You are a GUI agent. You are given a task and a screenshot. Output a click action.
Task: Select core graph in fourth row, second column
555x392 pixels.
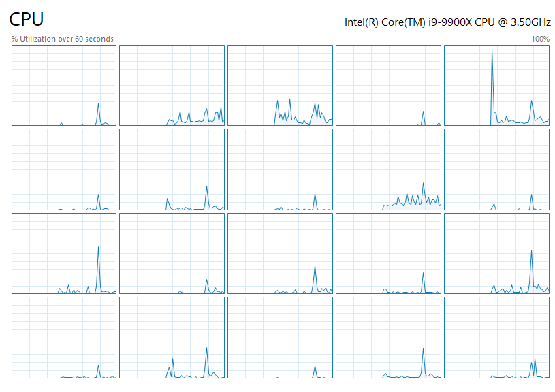(172, 338)
